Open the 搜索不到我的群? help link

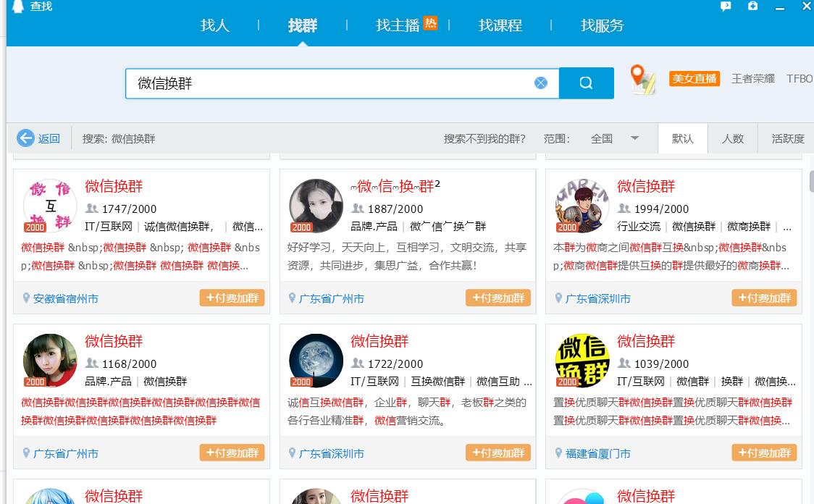[x=484, y=138]
